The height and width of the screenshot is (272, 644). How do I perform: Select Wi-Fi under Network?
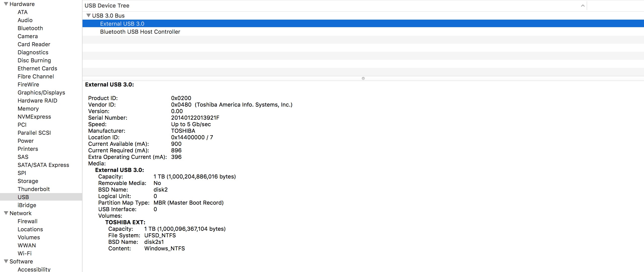tap(25, 253)
